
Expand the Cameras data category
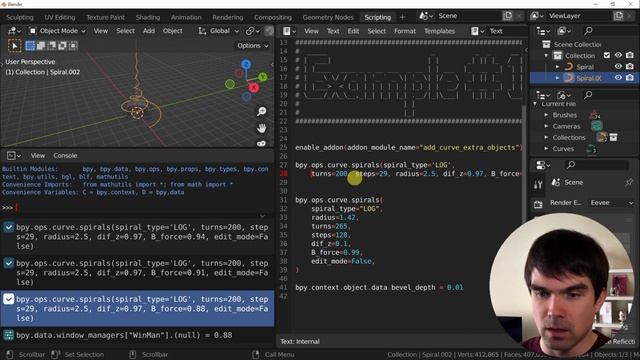tap(546, 126)
